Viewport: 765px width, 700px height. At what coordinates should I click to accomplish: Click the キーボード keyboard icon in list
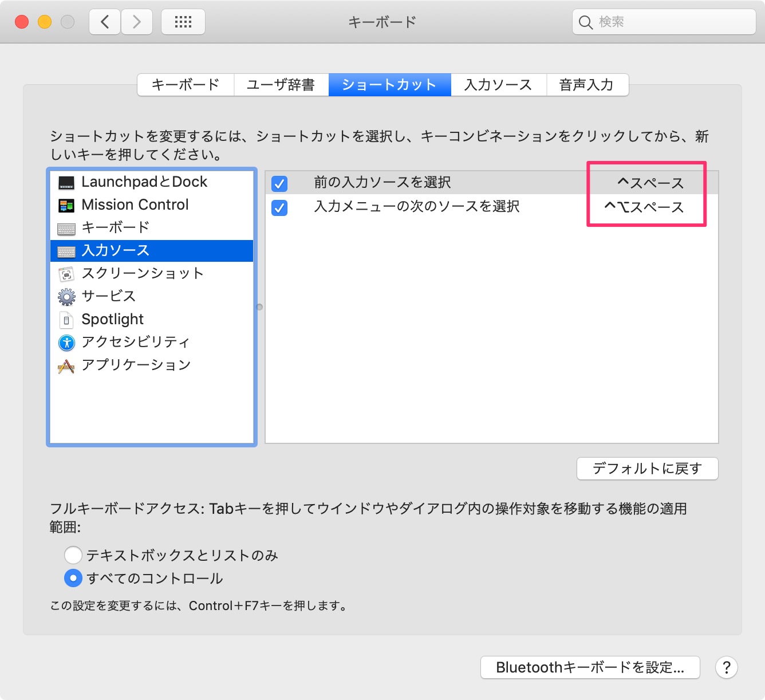66,229
